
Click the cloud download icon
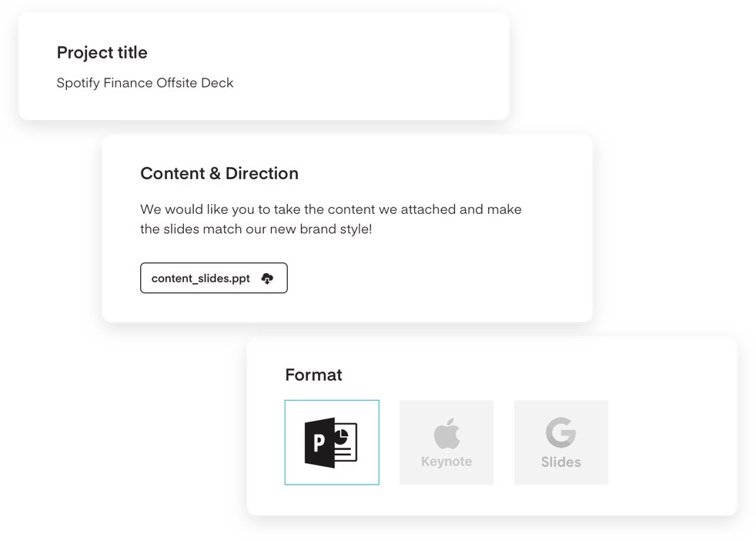(267, 278)
